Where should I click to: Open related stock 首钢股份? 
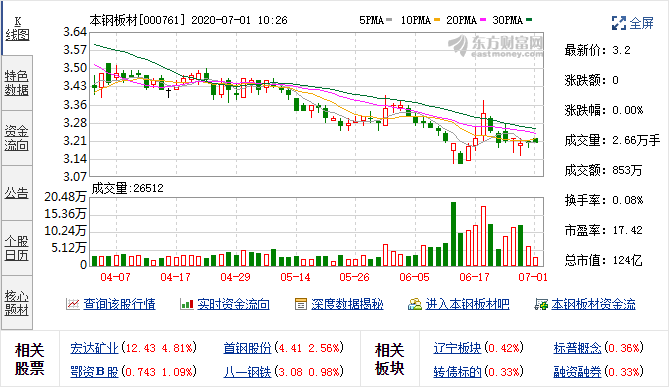pyautogui.click(x=247, y=348)
